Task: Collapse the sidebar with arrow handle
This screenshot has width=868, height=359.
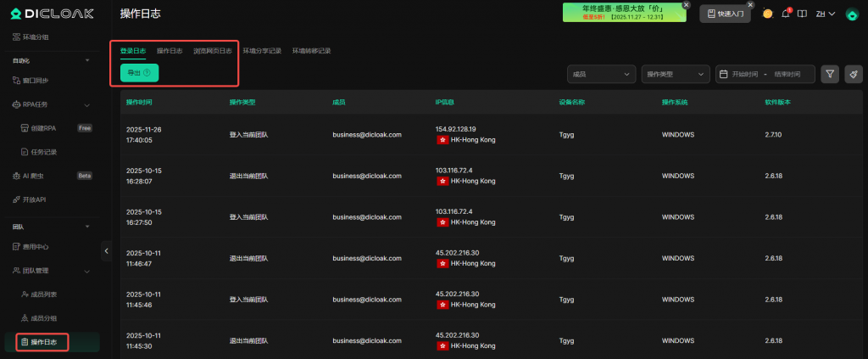Action: point(106,250)
